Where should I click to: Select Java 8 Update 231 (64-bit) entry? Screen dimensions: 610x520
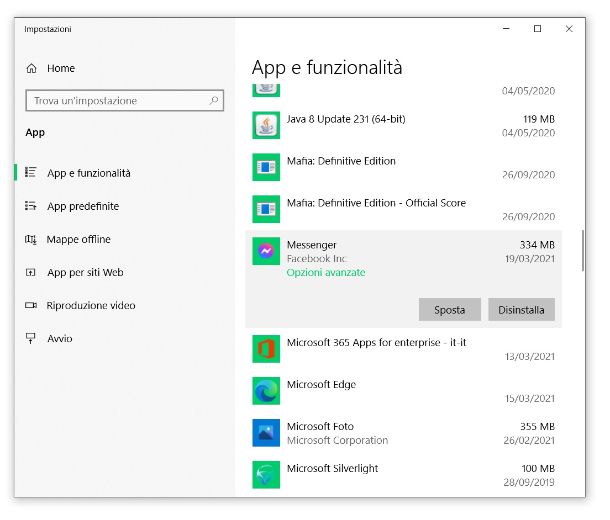(346, 119)
